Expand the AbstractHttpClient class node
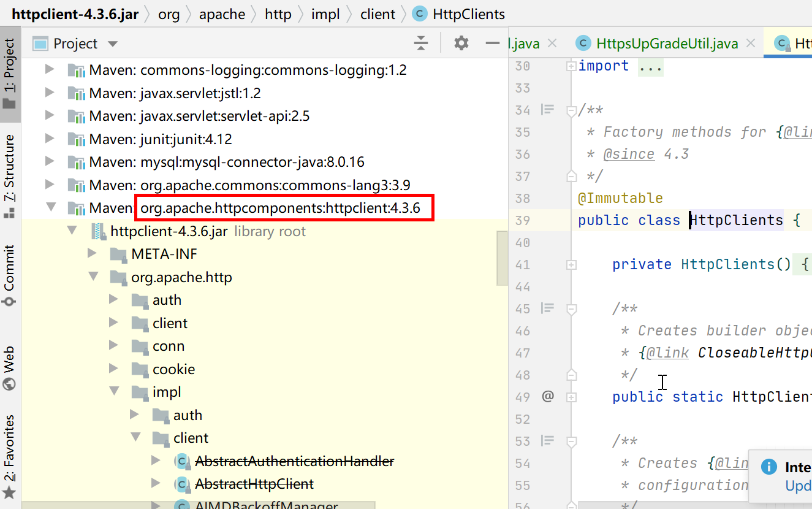 [x=156, y=484]
